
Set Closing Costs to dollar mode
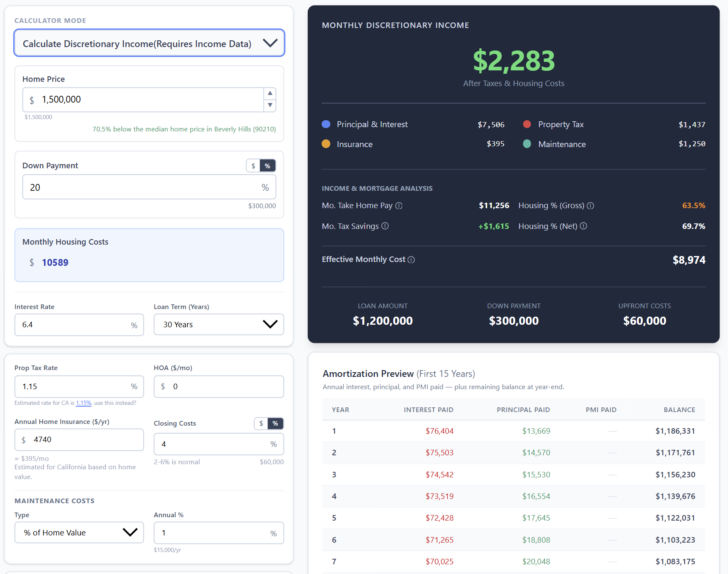pyautogui.click(x=261, y=424)
